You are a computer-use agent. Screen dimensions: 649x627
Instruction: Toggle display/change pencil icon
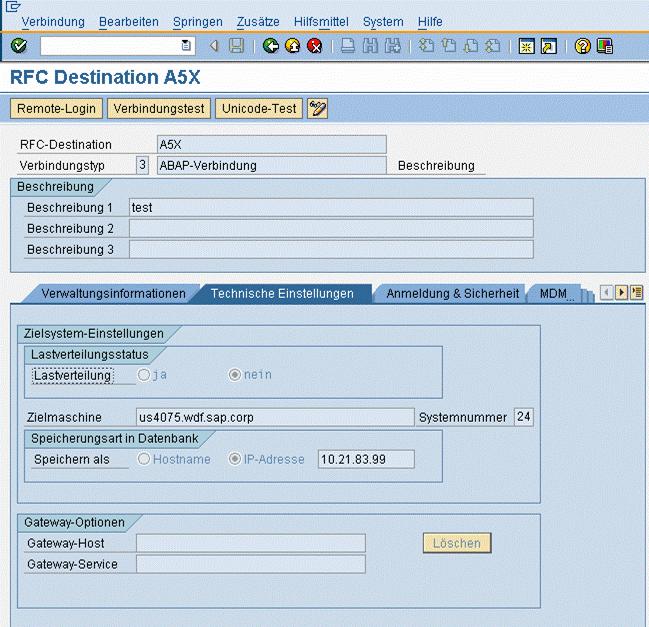318,108
